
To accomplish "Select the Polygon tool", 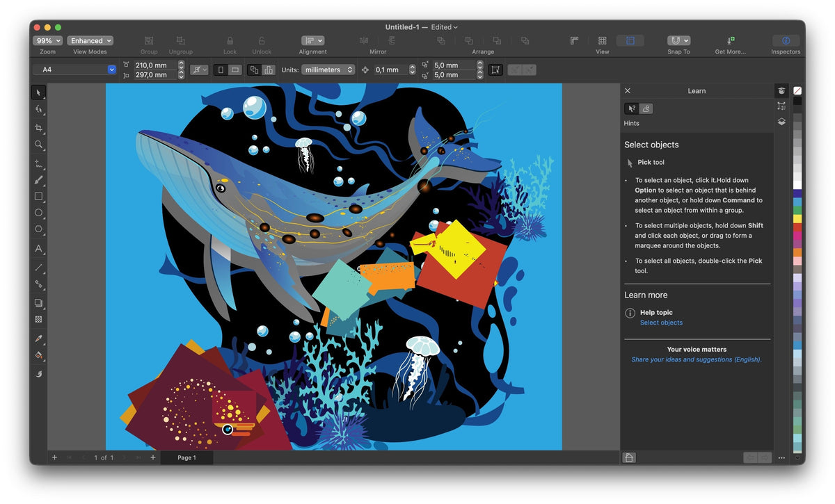I will [38, 229].
